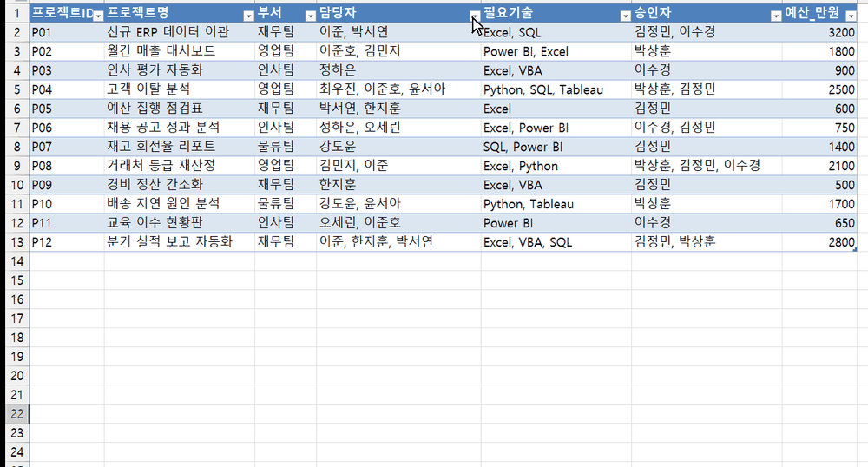Select the 영업팀 cell in row P02

click(286, 51)
